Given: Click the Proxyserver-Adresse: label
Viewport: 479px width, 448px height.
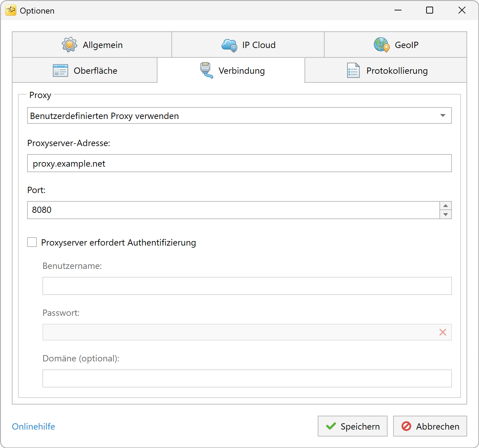Looking at the screenshot, I should 69,143.
